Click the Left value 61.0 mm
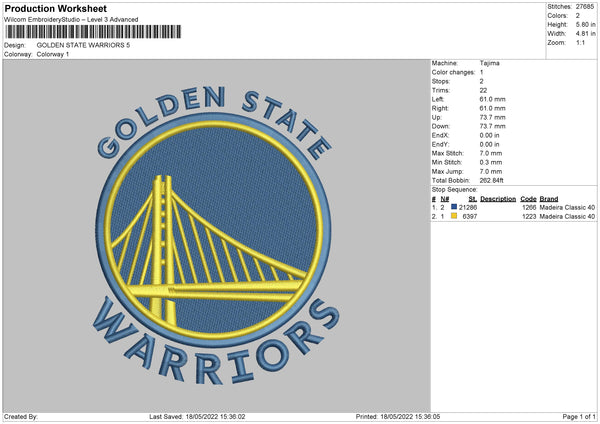Screen dimensions: 600x424 click(x=492, y=99)
